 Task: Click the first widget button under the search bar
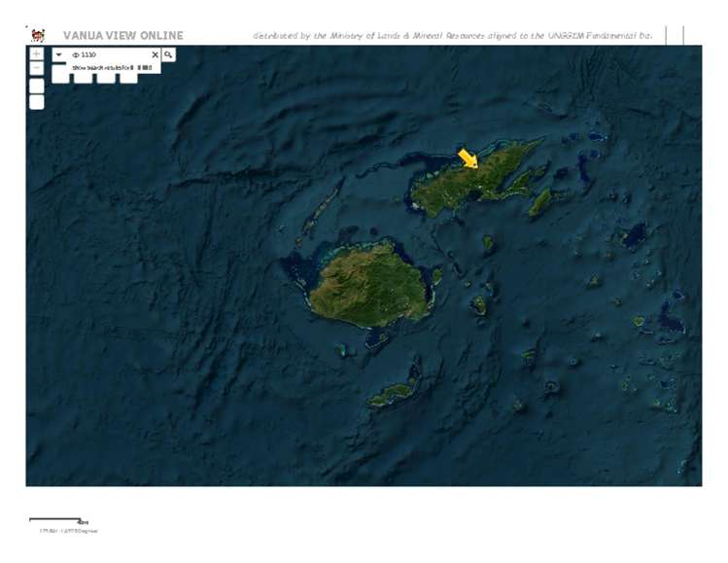coord(60,77)
